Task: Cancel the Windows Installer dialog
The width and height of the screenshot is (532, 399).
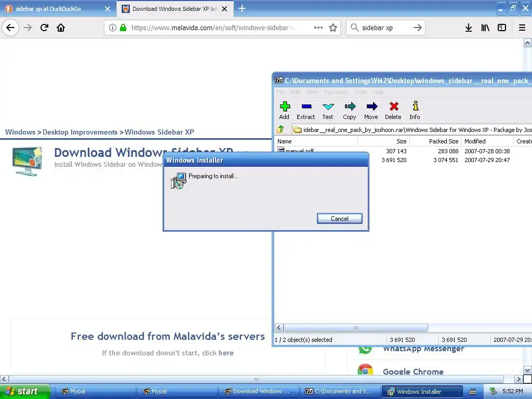Action: (340, 219)
